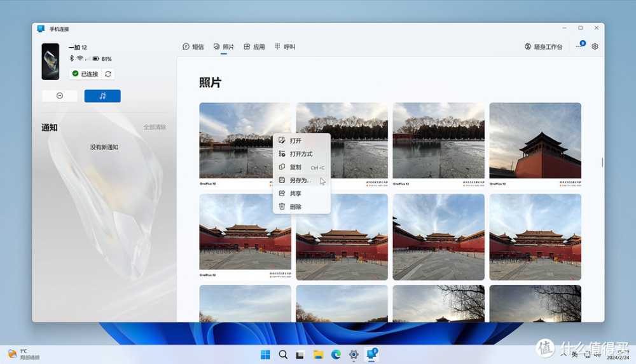Image resolution: width=636 pixels, height=364 pixels.
Task: Maximize the Phone Link window
Action: [x=581, y=28]
